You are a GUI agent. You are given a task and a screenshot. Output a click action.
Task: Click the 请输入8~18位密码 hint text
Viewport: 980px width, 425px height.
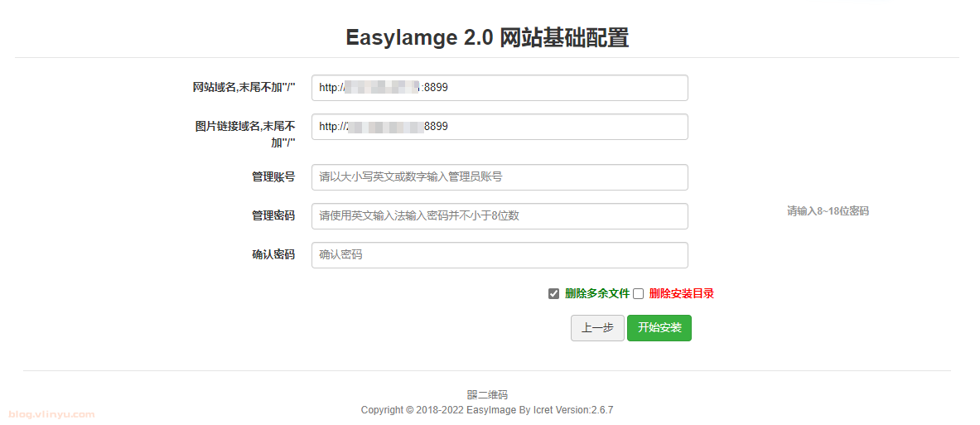coord(827,211)
